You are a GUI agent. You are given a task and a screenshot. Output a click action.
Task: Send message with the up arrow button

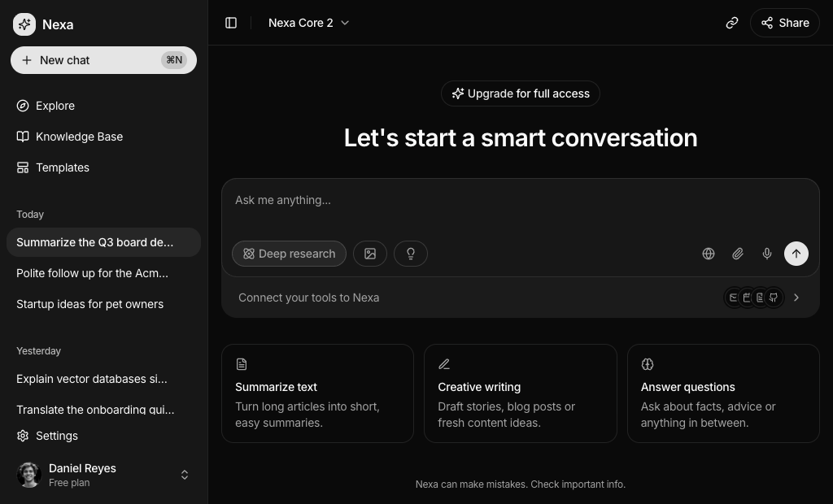click(796, 254)
